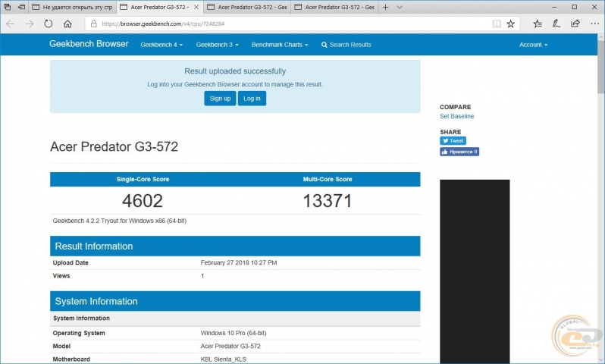Click the Sign up button
The width and height of the screenshot is (605, 364).
point(220,99)
